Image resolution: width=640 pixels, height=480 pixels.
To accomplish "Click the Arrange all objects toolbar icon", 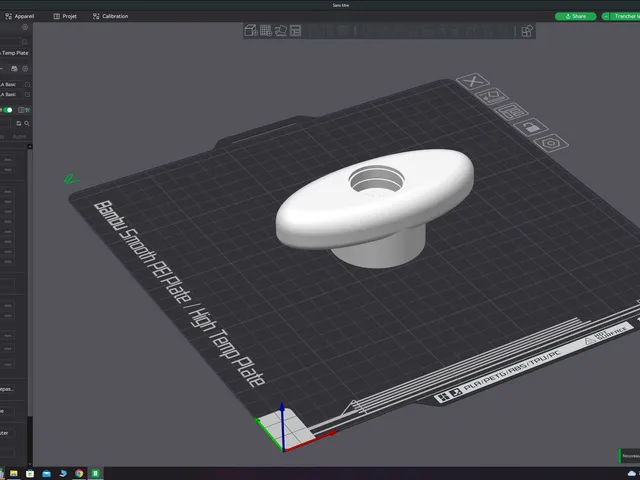I will coord(295,31).
